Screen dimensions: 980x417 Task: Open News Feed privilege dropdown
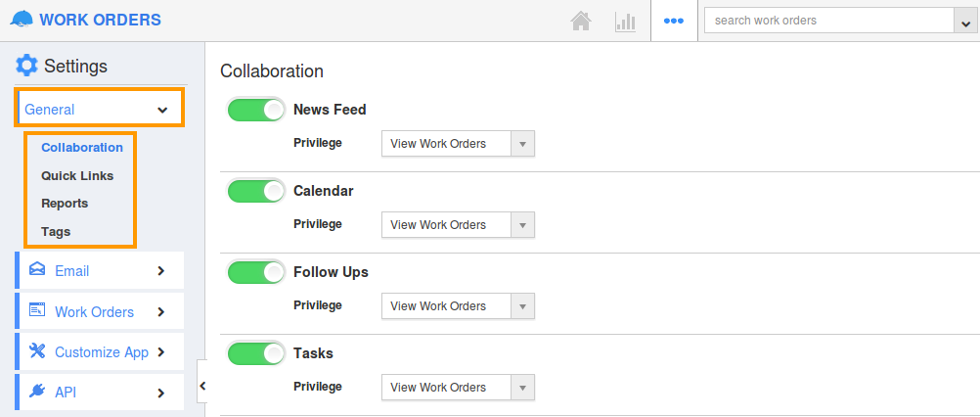[458, 144]
